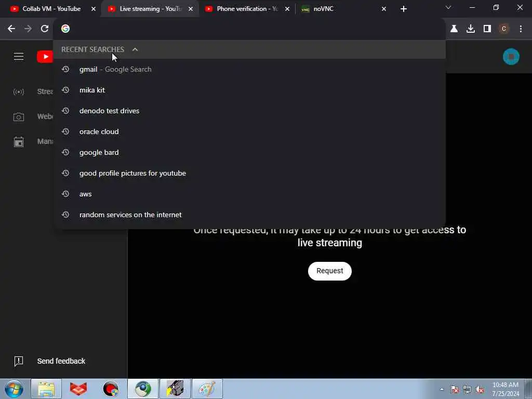The height and width of the screenshot is (399, 532).
Task: Open the downloads icon in toolbar
Action: pyautogui.click(x=471, y=29)
